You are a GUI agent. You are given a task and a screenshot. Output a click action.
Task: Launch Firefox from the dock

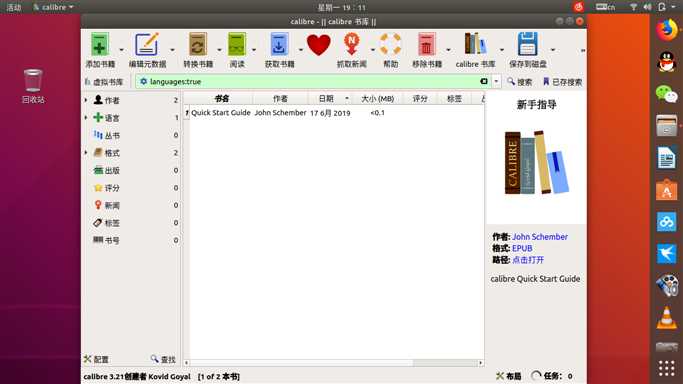(x=666, y=30)
